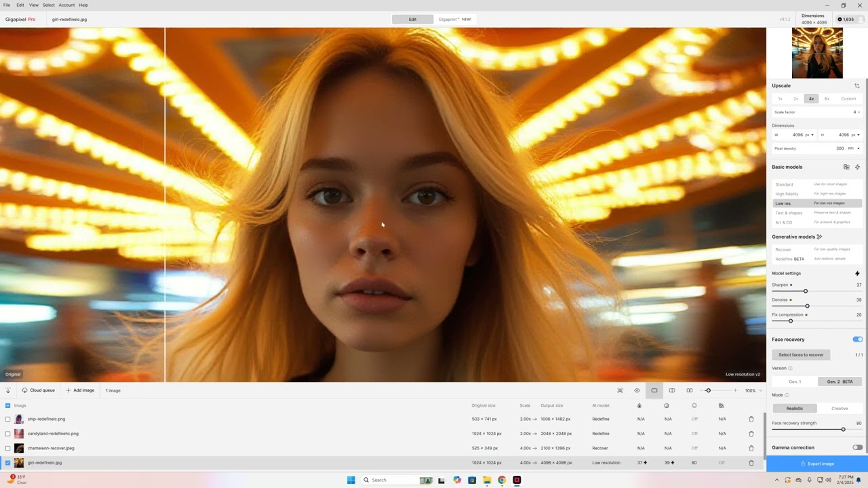868x488 pixels.
Task: Adjust the Face recovery strength slider
Action: click(844, 430)
